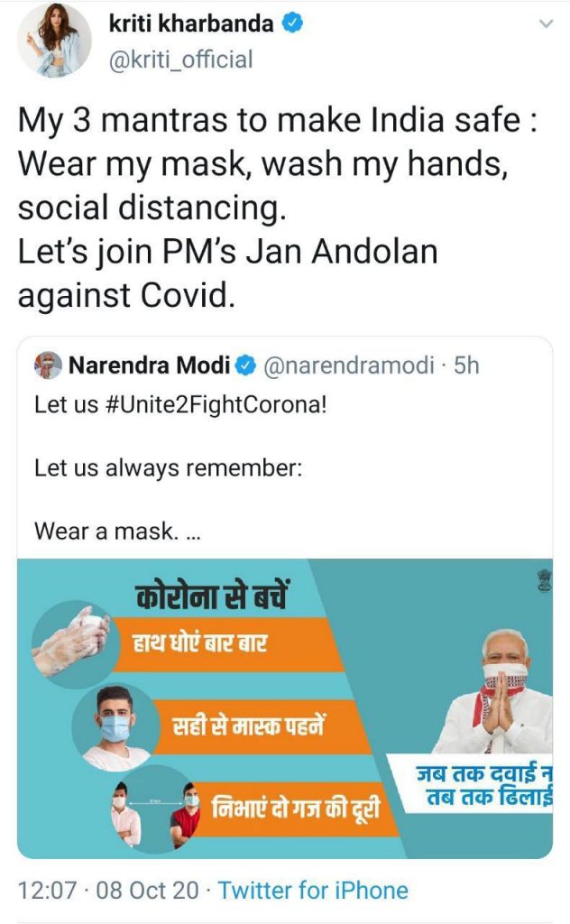Open the @narendramodi handle
The image size is (570, 924).
349,365
